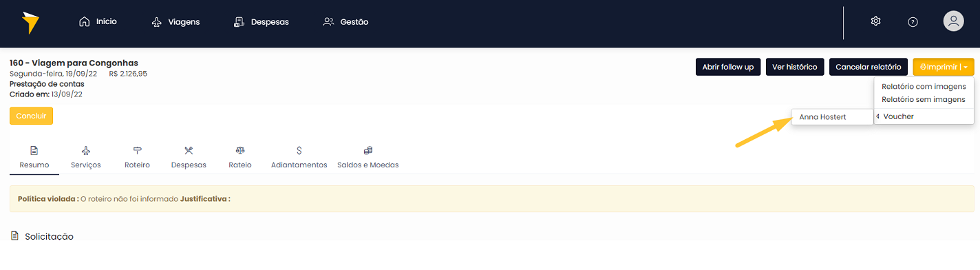The width and height of the screenshot is (980, 270).
Task: Click the scales icon above Rateio
Action: click(x=240, y=150)
